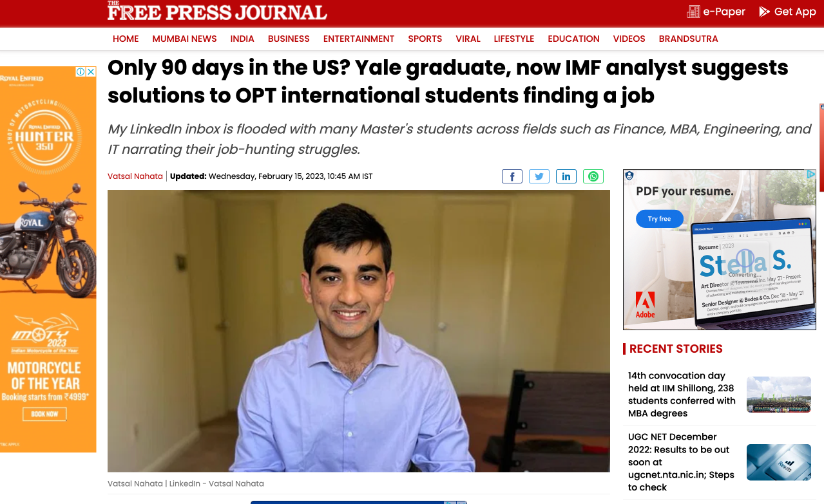Open UGC NET results story thumbnail
This screenshot has width=824, height=504.
point(779,462)
